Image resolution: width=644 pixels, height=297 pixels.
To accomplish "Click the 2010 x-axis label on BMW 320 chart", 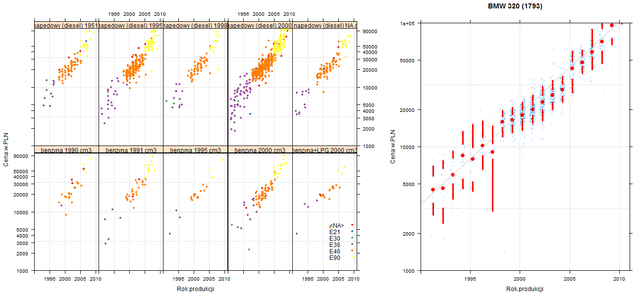I will pos(619,279).
